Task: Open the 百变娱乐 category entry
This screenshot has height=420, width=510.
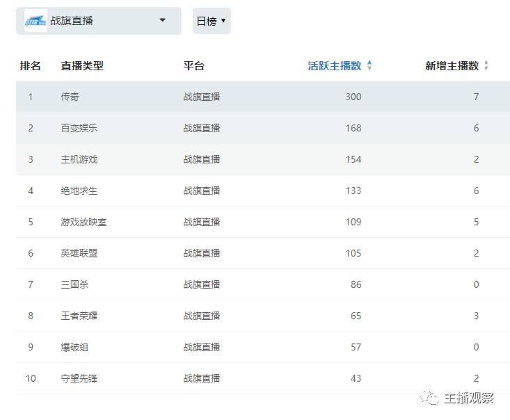Action: pos(79,128)
